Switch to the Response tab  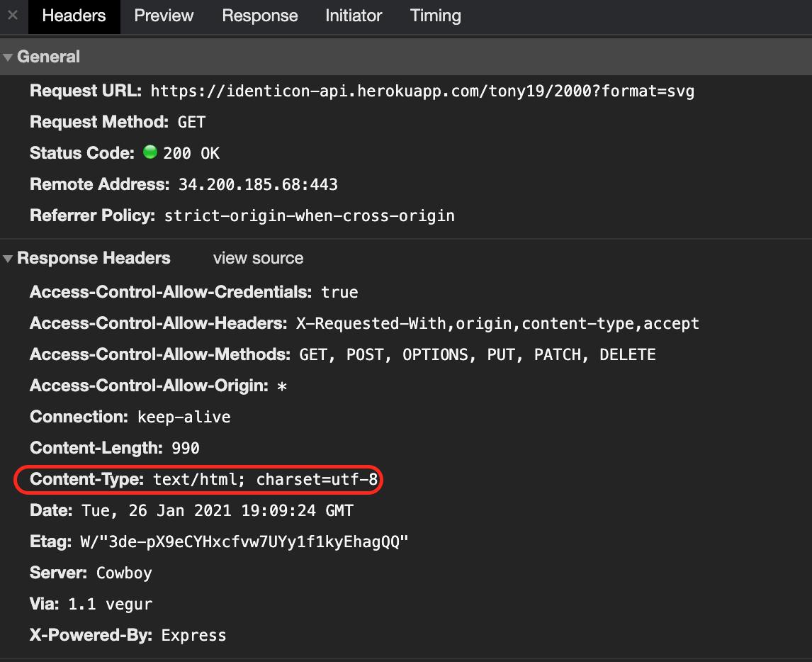click(x=259, y=16)
